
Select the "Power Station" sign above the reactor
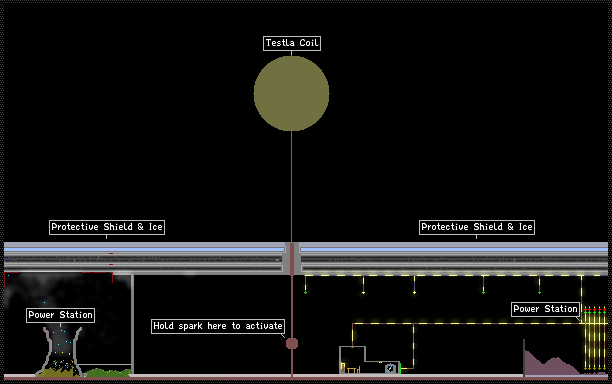point(60,315)
